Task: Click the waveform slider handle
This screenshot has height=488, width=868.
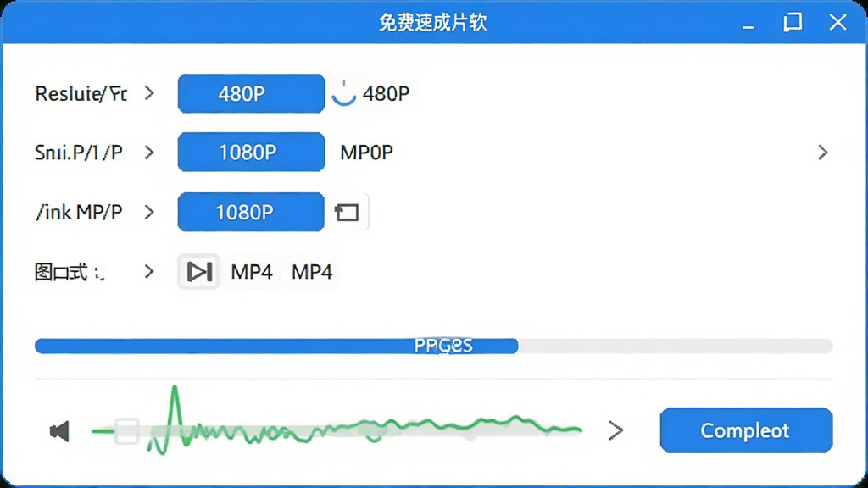Action: tap(127, 431)
